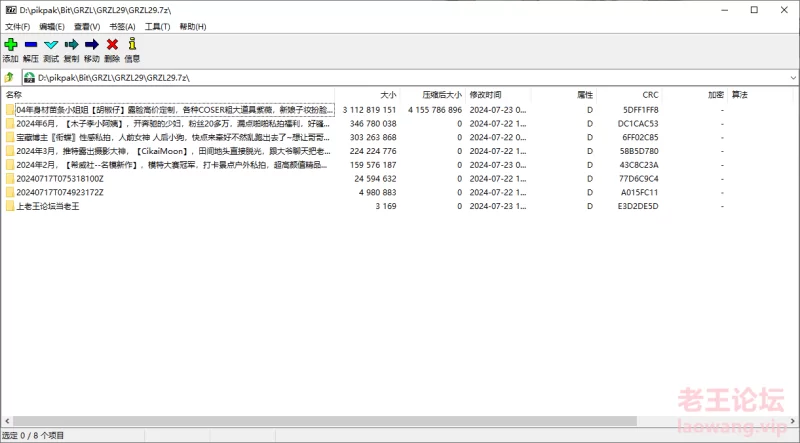Image resolution: width=800 pixels, height=443 pixels.
Task: Click the packed size 4 155 786 896
Action: click(435, 110)
